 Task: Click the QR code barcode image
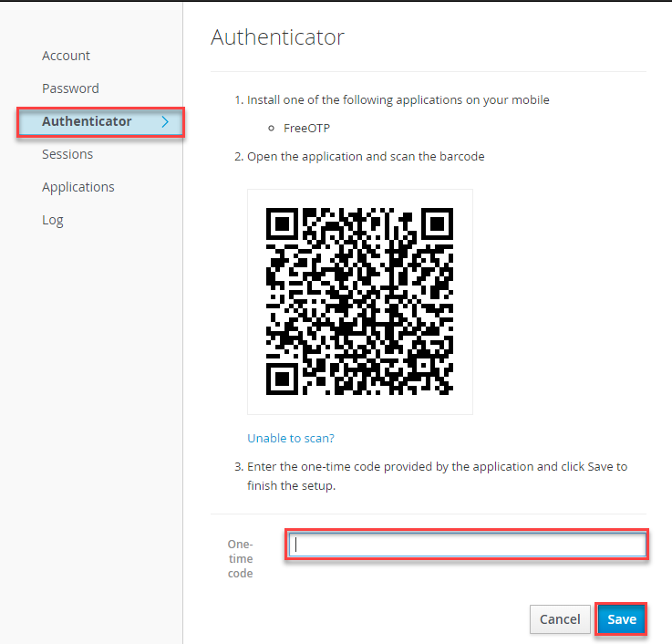359,302
